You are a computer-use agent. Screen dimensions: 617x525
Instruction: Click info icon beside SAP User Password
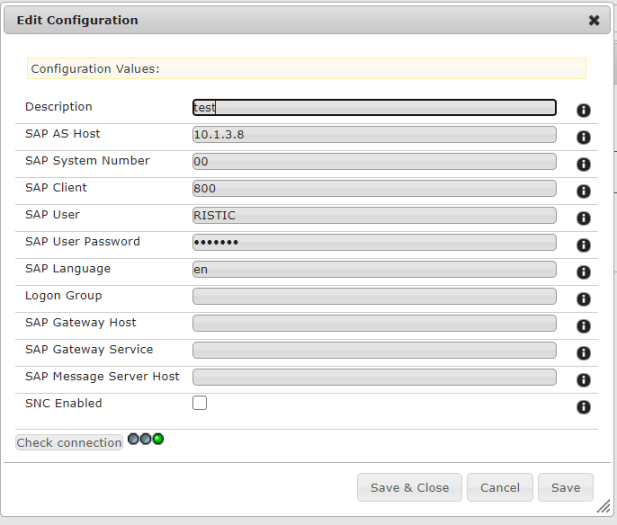click(584, 245)
